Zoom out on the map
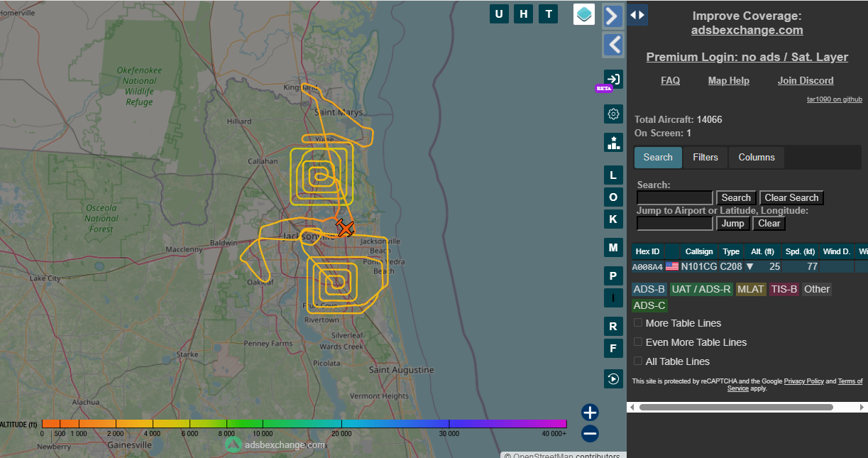This screenshot has width=868, height=458. click(590, 433)
